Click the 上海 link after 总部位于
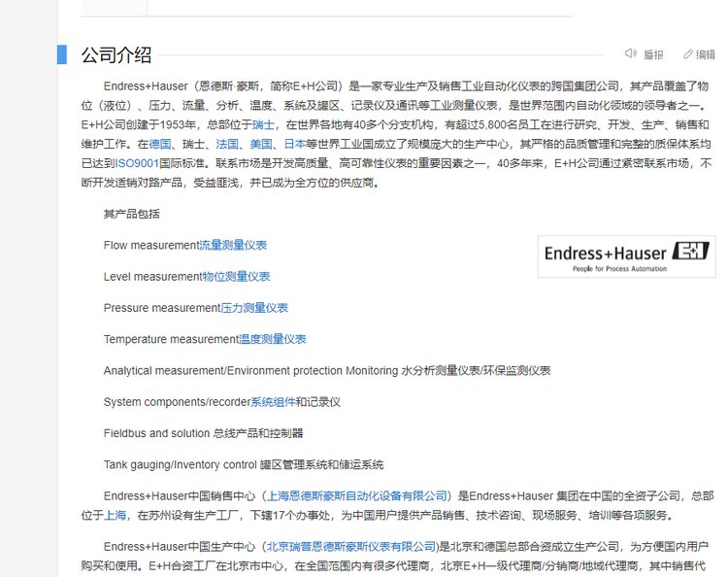 (116, 515)
